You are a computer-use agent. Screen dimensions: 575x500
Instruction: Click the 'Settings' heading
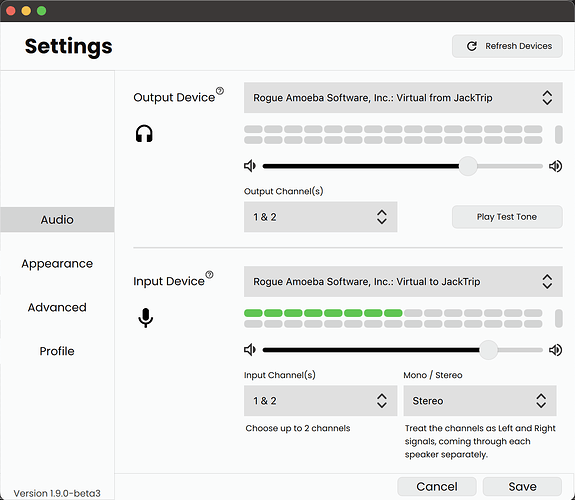[x=69, y=47]
